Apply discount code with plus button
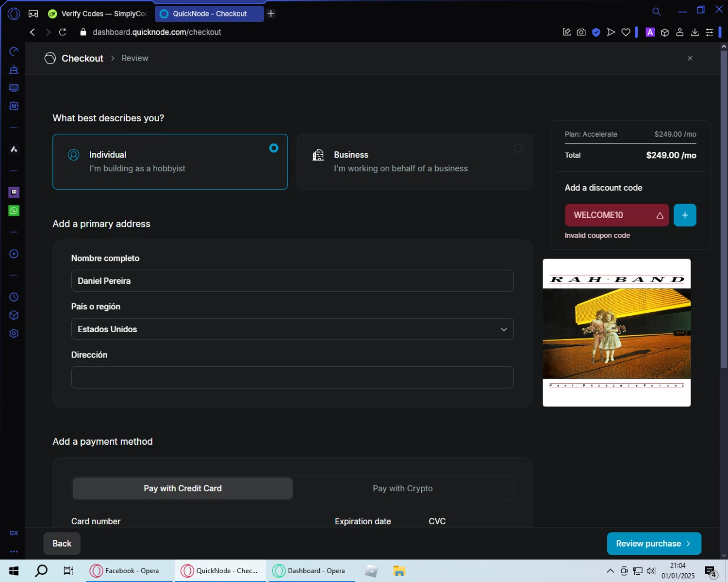728x582 pixels. pyautogui.click(x=685, y=215)
